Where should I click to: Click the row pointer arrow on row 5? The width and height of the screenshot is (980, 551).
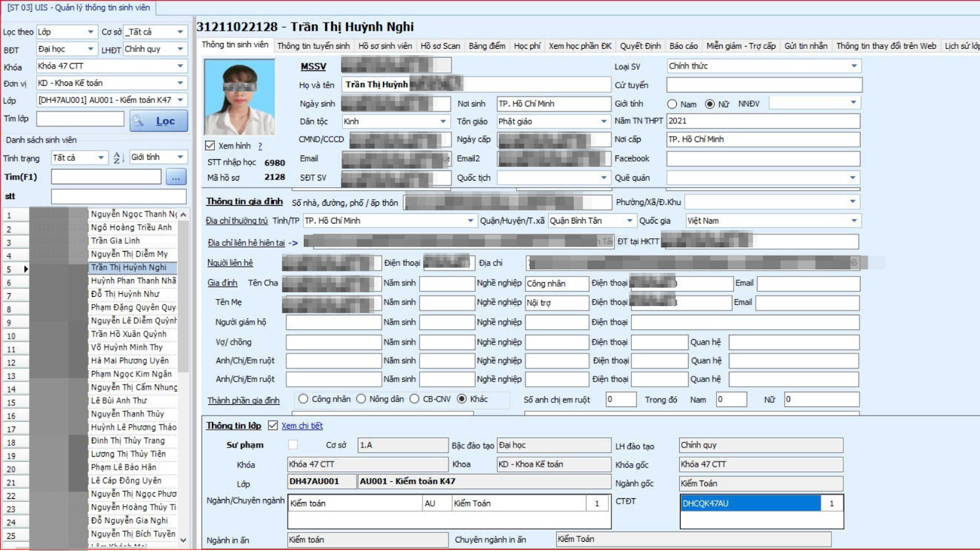tap(26, 269)
